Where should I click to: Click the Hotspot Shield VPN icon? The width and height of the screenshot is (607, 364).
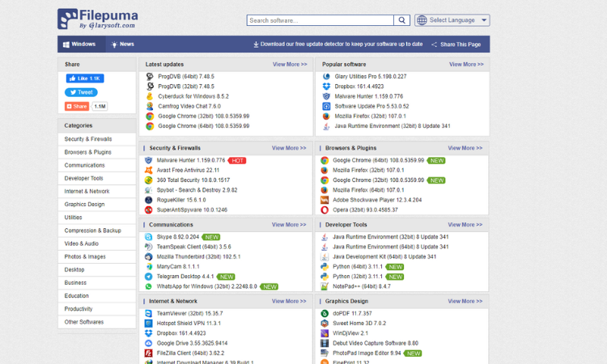[x=148, y=324]
